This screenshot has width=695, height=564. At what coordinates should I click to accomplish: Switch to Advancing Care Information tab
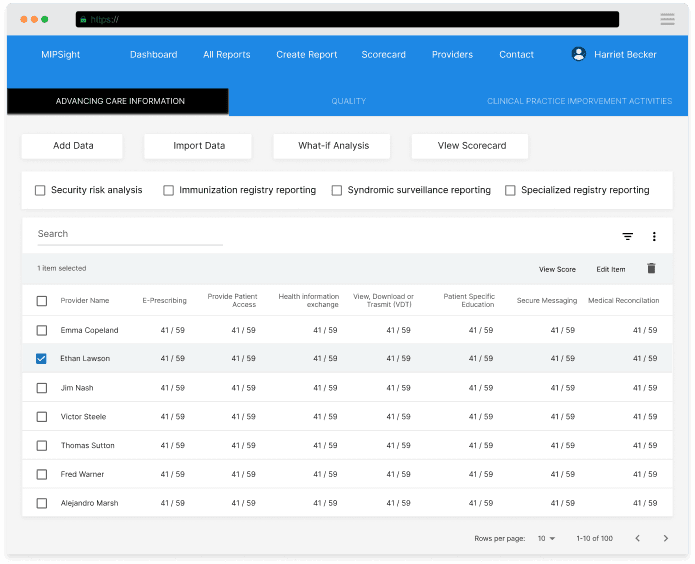coord(118,101)
